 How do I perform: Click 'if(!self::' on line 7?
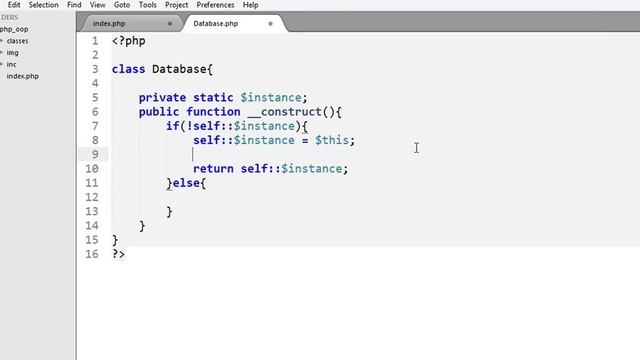click(x=200, y=126)
